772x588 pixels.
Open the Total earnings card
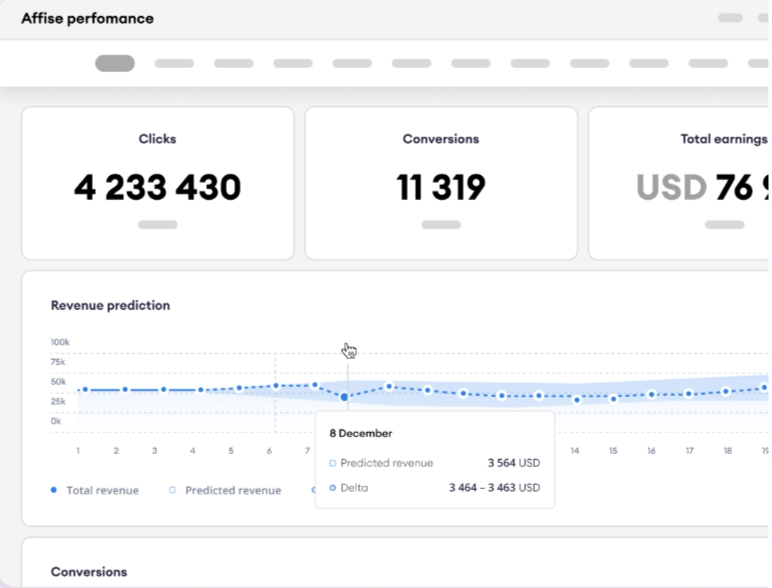coord(678,183)
